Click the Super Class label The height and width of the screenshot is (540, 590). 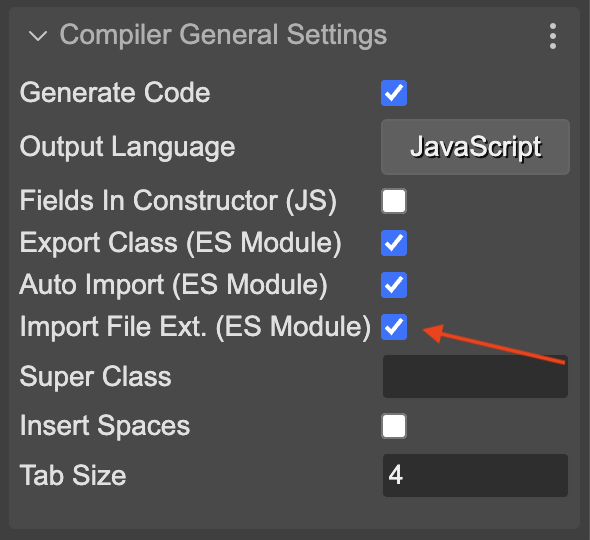coord(95,376)
